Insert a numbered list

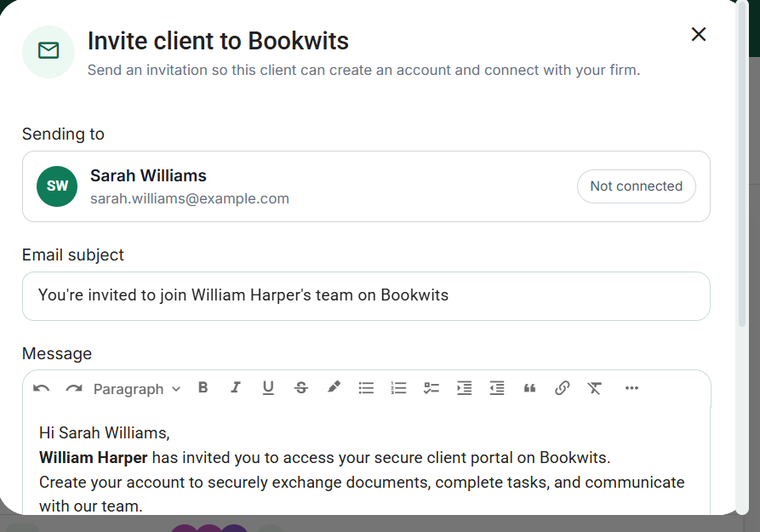(398, 388)
